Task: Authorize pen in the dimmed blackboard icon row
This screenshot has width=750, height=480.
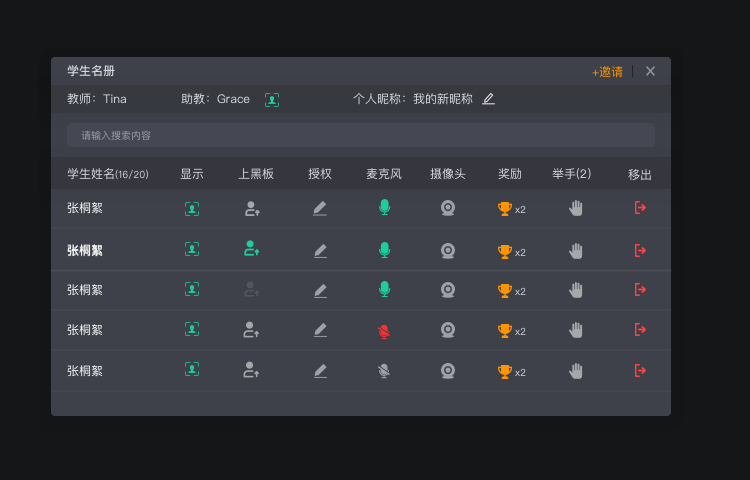Action: (x=320, y=290)
